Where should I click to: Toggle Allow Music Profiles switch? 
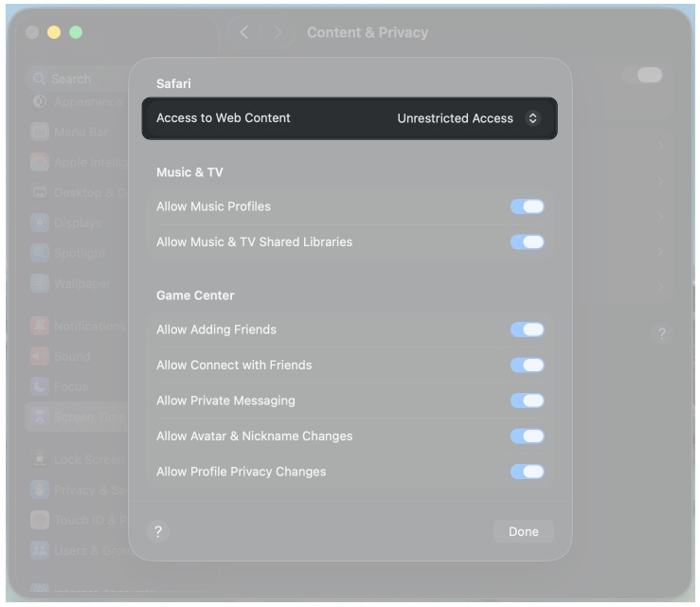pyautogui.click(x=527, y=206)
